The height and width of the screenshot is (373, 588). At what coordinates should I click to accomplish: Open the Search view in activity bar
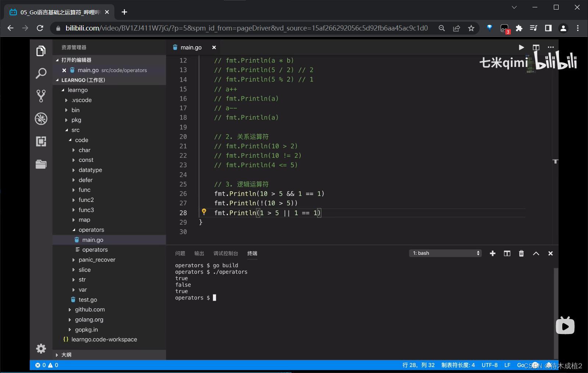[41, 73]
